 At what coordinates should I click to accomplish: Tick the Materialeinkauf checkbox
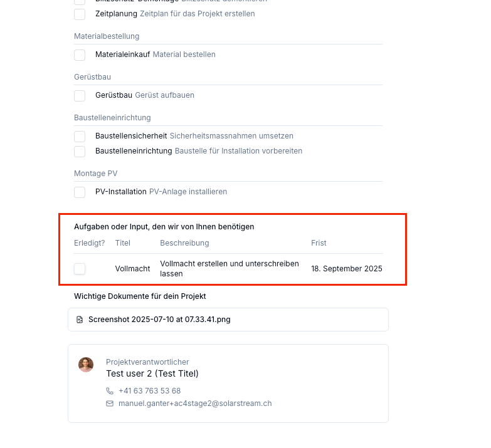point(80,55)
